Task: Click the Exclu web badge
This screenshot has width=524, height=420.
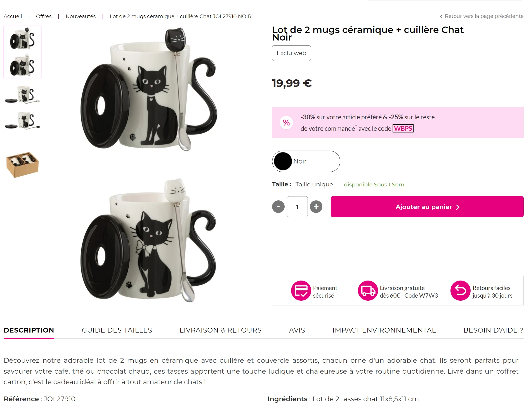Action: pyautogui.click(x=291, y=53)
